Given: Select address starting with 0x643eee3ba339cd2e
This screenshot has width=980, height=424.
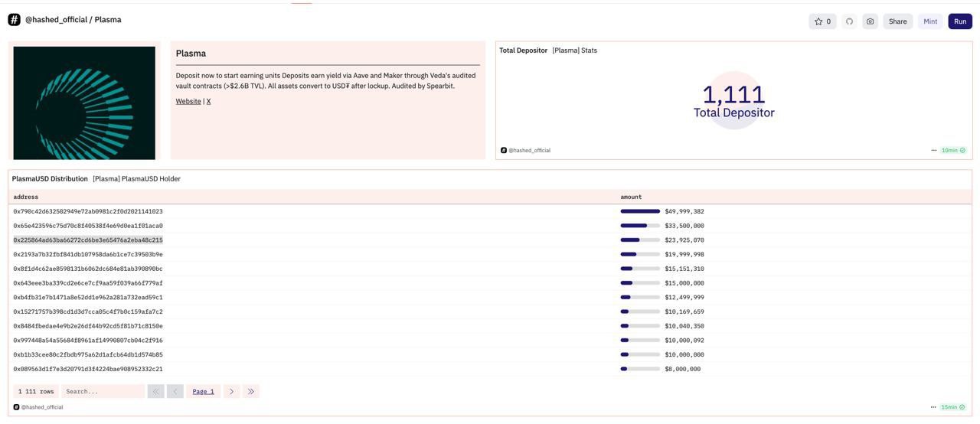Looking at the screenshot, I should 88,283.
